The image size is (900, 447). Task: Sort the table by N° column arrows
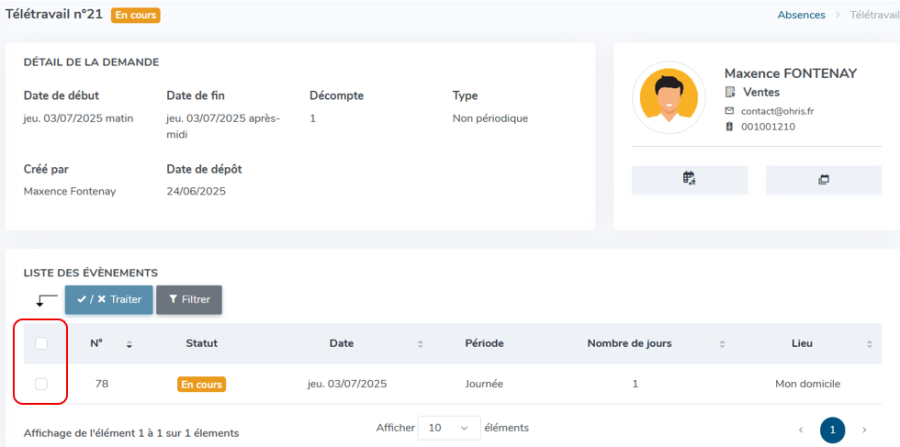(x=129, y=344)
